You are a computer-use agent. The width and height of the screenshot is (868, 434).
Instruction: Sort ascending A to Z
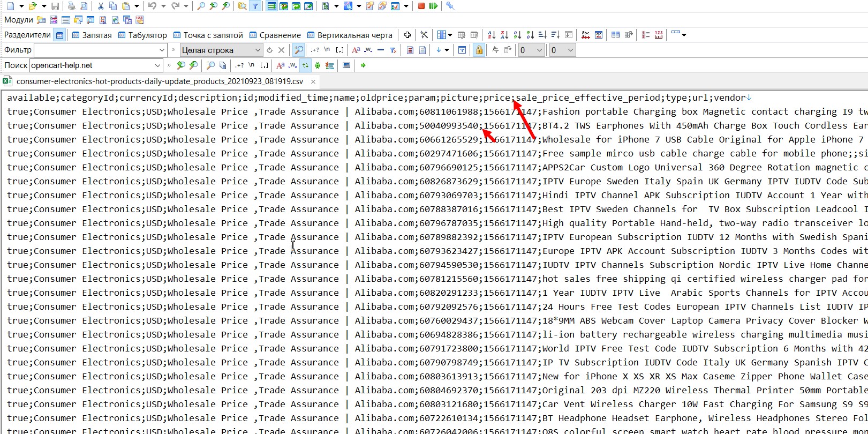[x=492, y=35]
